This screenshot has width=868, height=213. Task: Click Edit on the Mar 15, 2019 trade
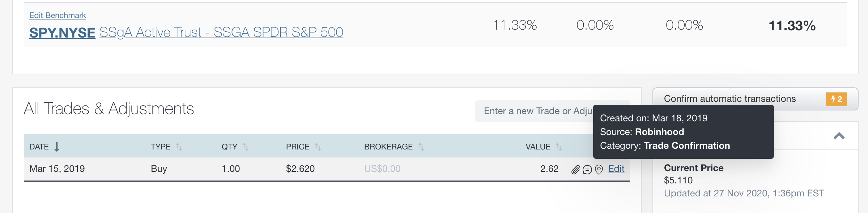point(616,169)
